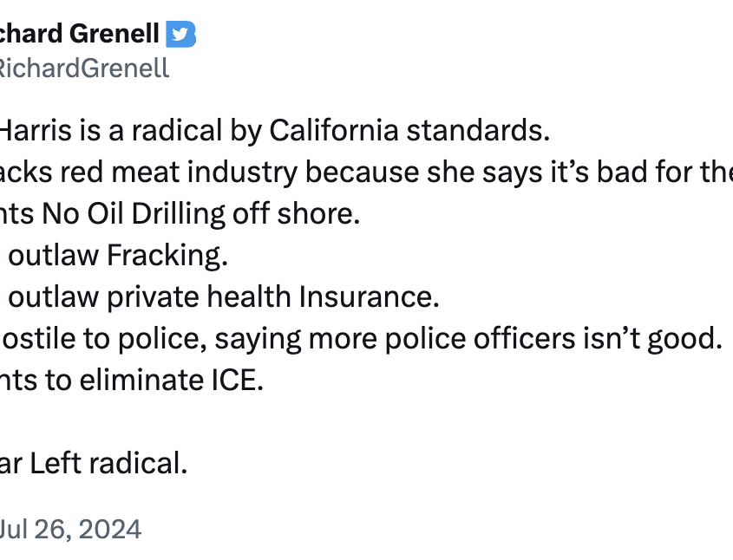The width and height of the screenshot is (733, 560).
Task: Open the @RichardGrenell handle link
Action: pyautogui.click(x=83, y=68)
